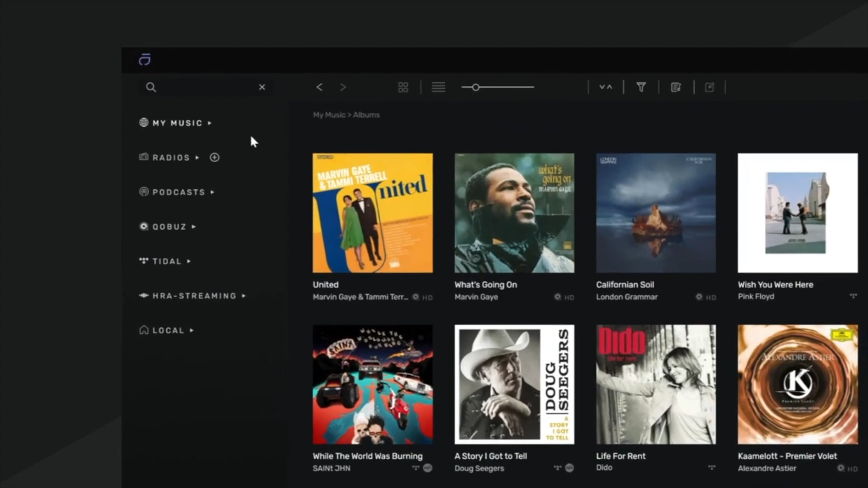Click artist London Grammar

627,297
